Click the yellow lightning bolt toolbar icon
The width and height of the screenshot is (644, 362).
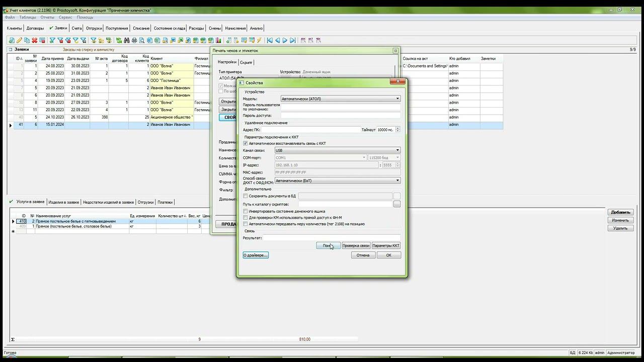tap(260, 40)
